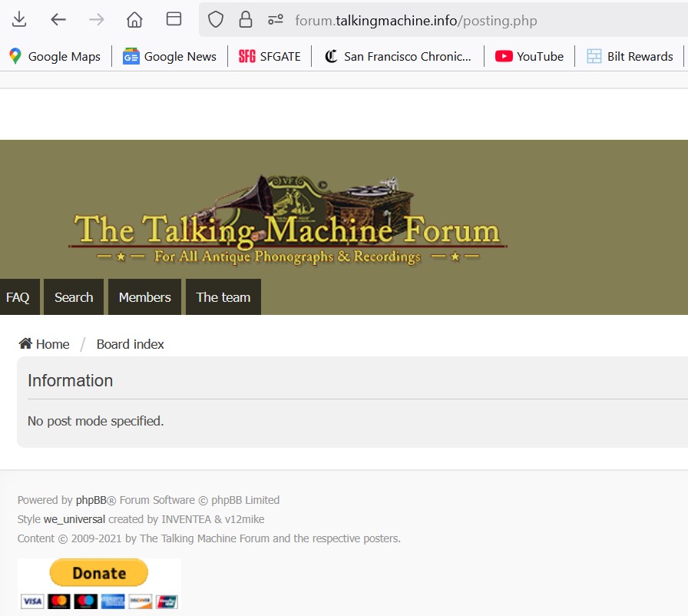Open the Bilt Rewards bookmark
This screenshot has width=688, height=616.
click(630, 56)
